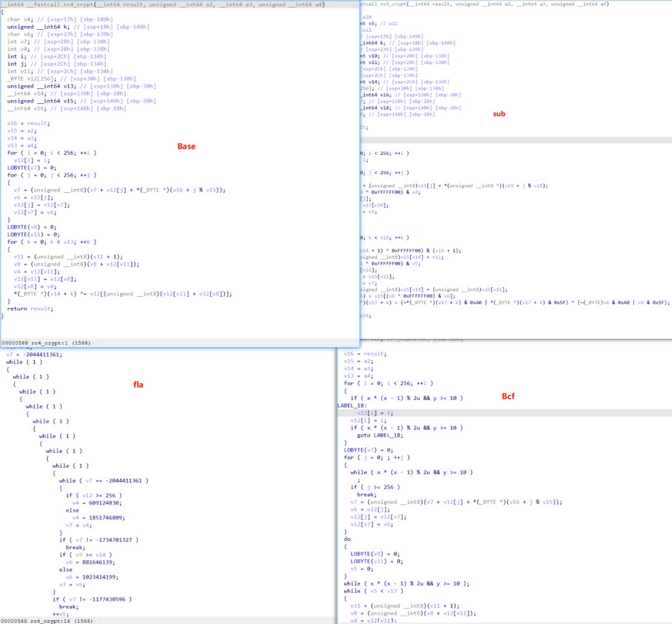Click 'if ( v9 >= v14 )' in fla window
Screen dimensions: 672x624
click(x=86, y=555)
